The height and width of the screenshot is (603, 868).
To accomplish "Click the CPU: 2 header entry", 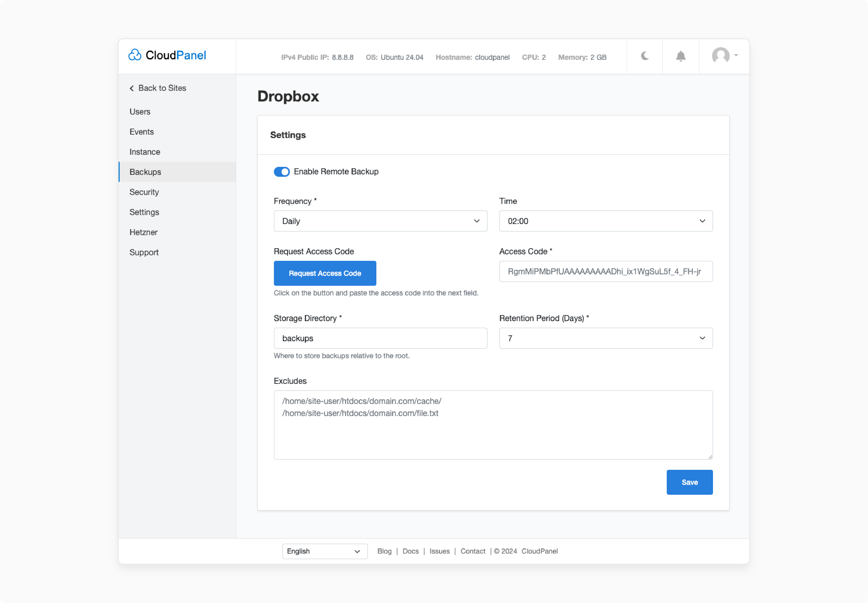I will (534, 57).
